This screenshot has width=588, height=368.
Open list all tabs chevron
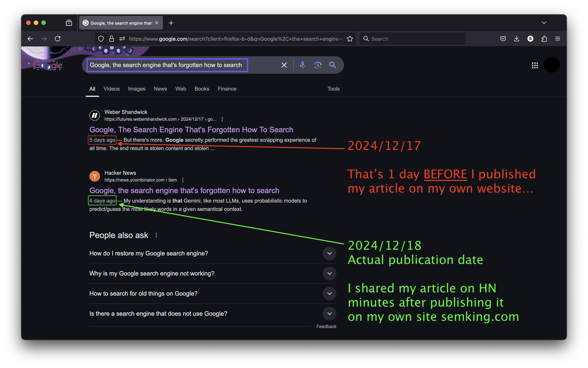click(x=544, y=23)
